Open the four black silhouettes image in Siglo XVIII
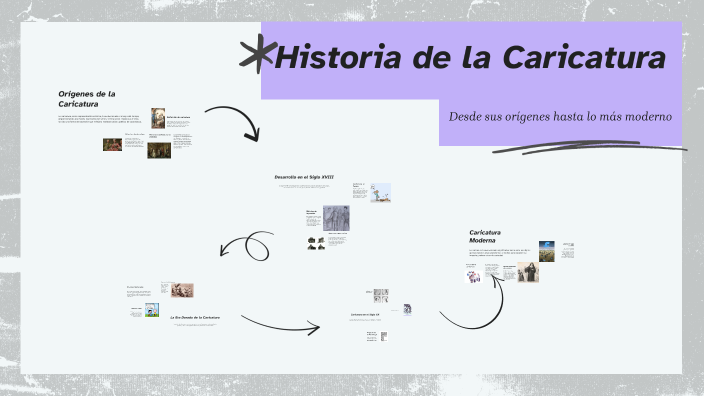The height and width of the screenshot is (396, 704). [316, 243]
